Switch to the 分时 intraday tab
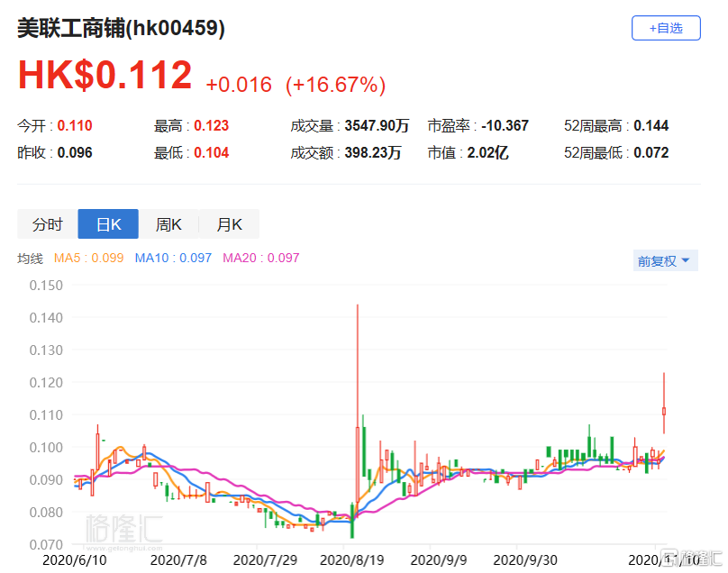The image size is (728, 573). click(48, 224)
